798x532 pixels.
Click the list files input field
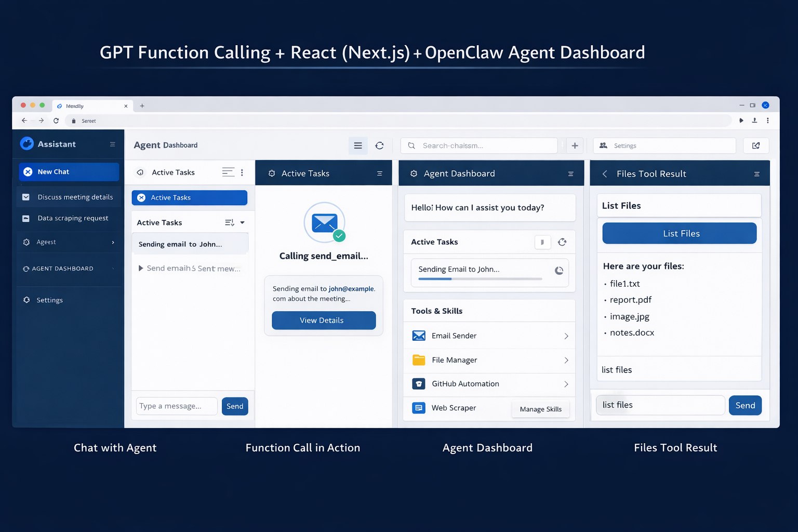point(660,405)
